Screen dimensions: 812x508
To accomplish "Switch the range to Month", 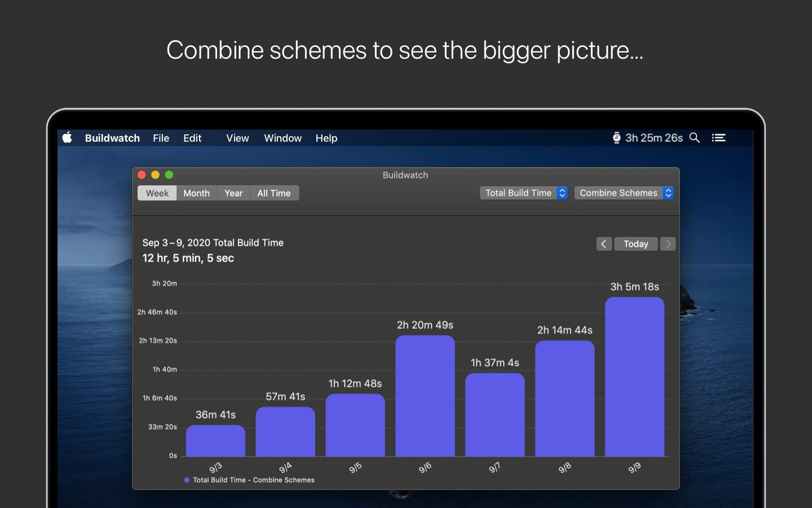I will point(197,193).
